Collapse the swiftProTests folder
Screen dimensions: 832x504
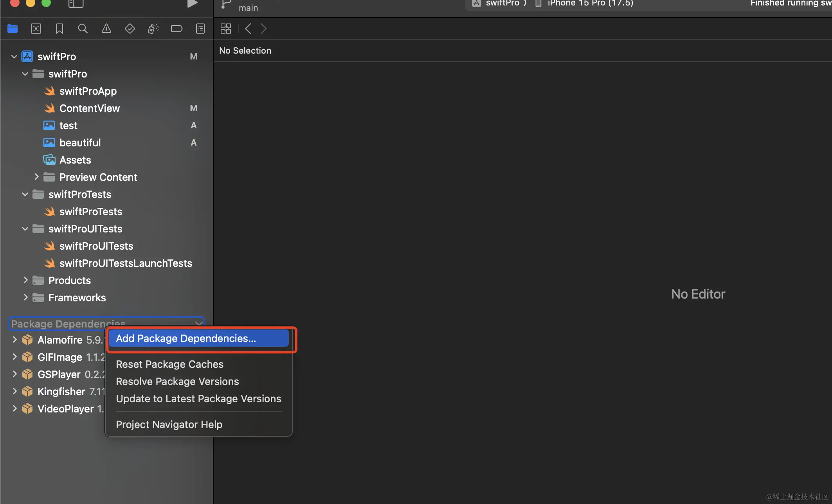(x=25, y=194)
